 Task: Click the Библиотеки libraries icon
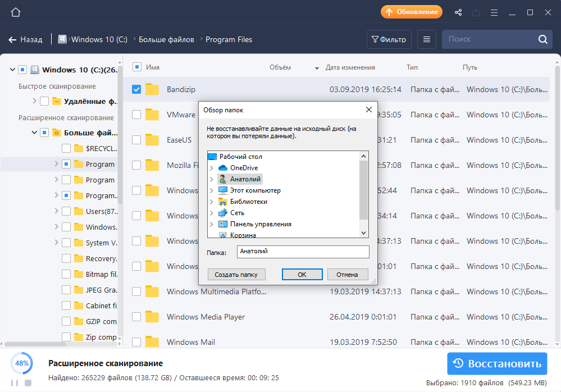point(222,202)
